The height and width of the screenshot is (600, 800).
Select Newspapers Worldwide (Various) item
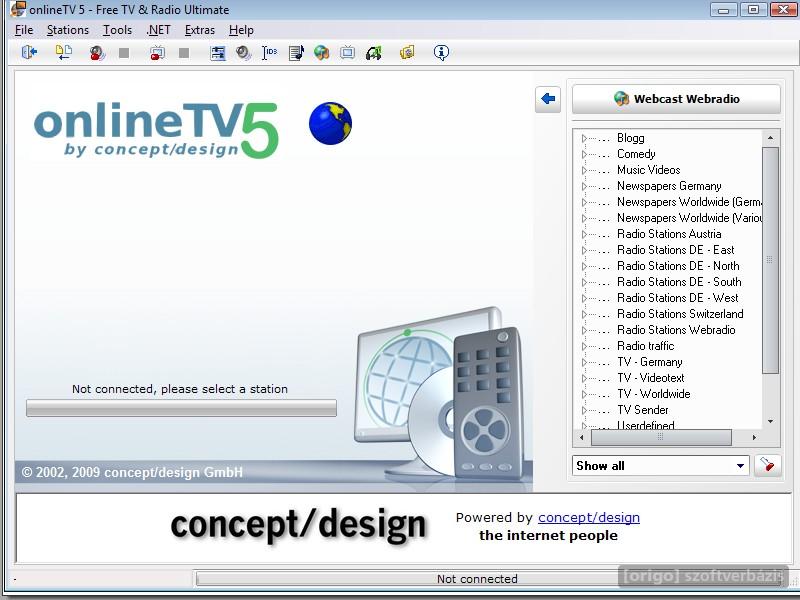tap(689, 218)
